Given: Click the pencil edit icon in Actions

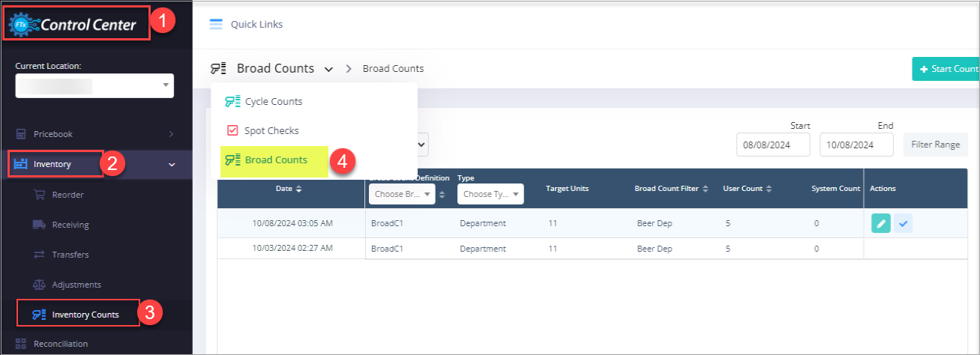Looking at the screenshot, I should 881,223.
